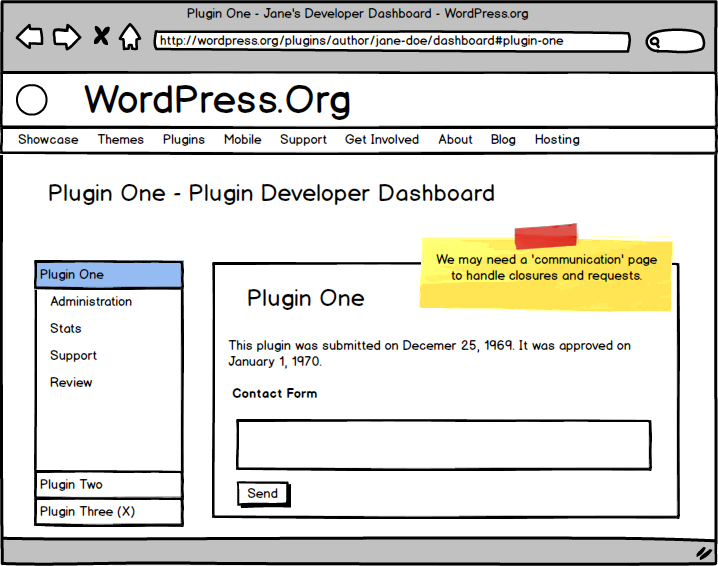Open the Plugins menu item
Screen dimensions: 718x566
[x=184, y=140]
